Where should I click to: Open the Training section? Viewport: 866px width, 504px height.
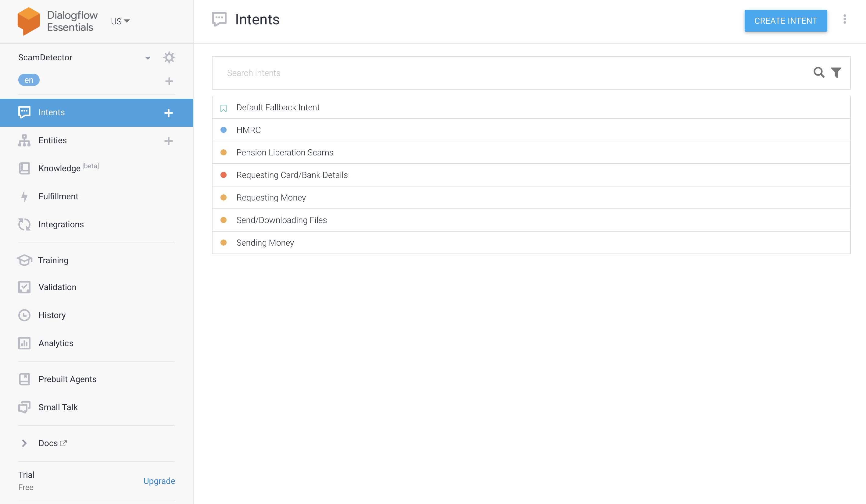53,260
